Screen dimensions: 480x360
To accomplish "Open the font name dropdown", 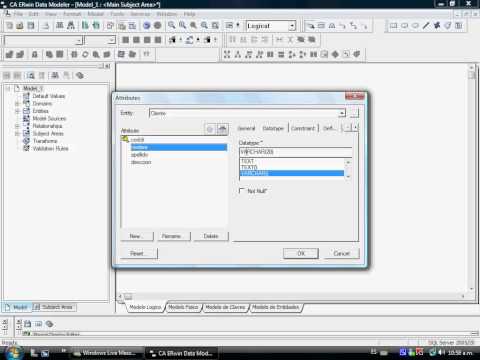I will (x=79, y=40).
